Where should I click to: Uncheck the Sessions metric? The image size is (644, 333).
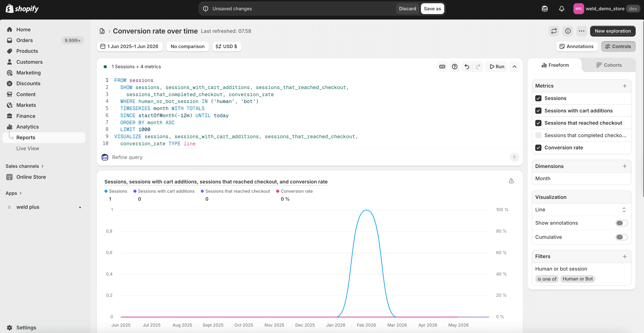coord(538,98)
